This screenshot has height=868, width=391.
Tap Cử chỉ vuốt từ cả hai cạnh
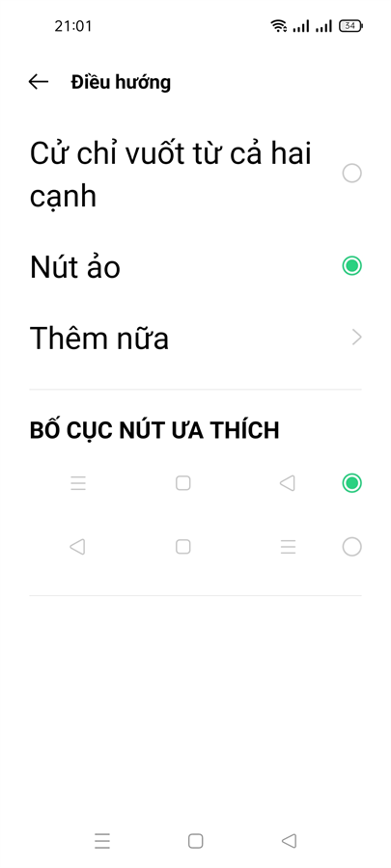click(x=171, y=175)
